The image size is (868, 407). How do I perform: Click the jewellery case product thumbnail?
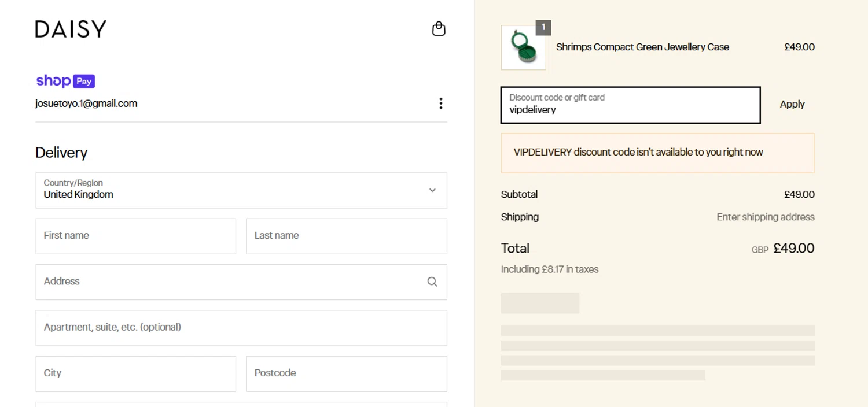point(523,47)
